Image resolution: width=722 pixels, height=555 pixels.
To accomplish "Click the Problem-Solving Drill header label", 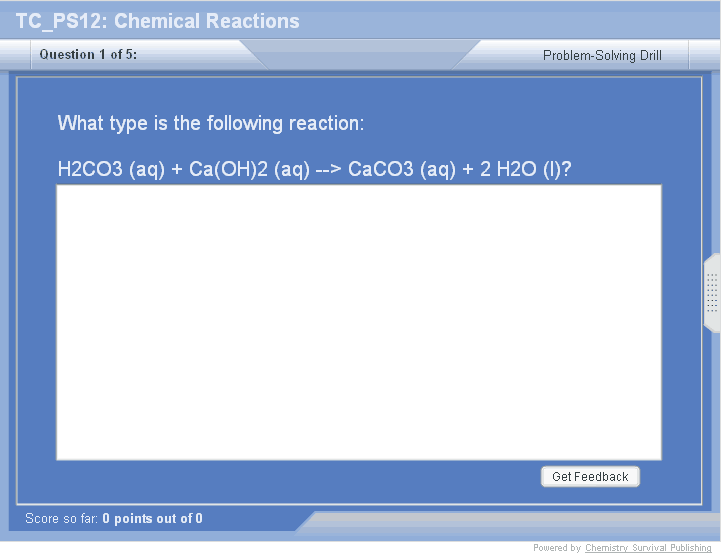I will click(x=602, y=56).
